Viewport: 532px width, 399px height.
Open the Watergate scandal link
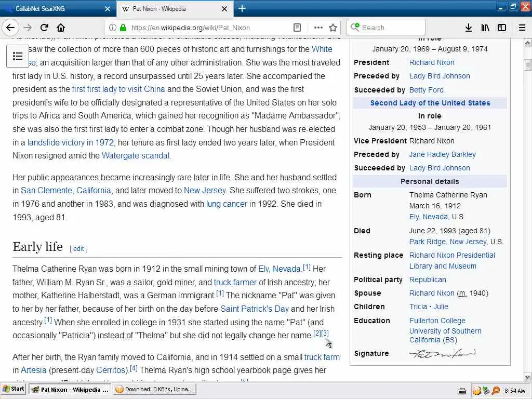point(136,156)
